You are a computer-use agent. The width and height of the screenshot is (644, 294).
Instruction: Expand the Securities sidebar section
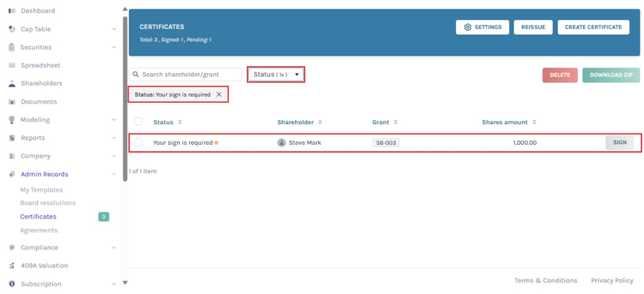114,47
